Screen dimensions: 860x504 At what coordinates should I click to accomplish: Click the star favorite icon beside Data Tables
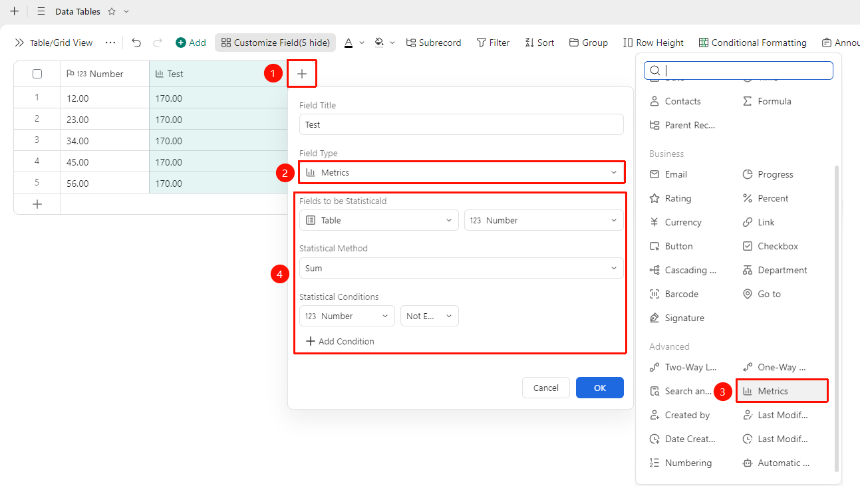click(x=112, y=11)
